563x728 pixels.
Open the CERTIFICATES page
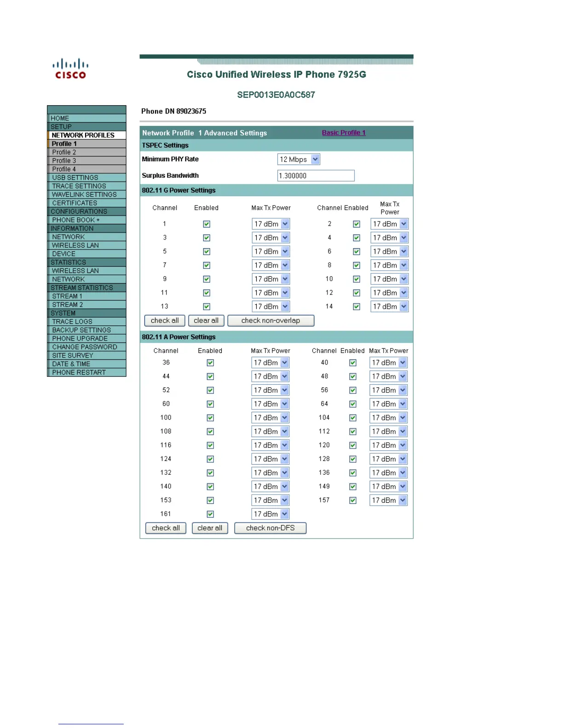(87, 203)
